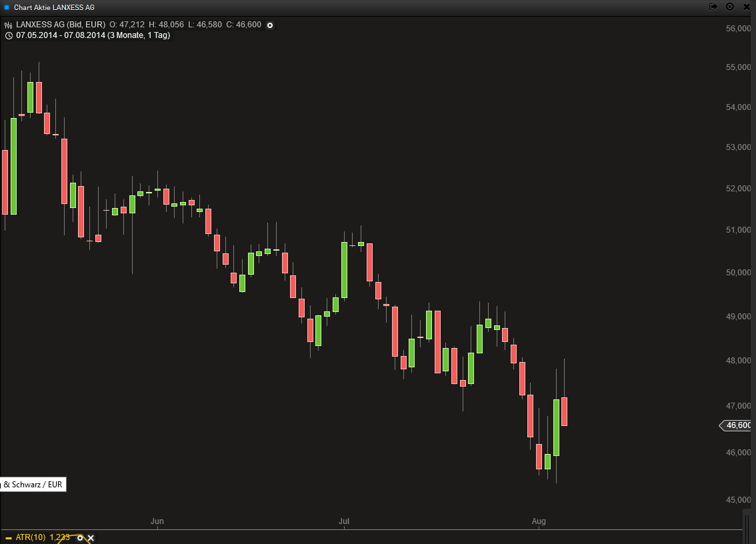Click the circular options icon in the title bar
756x544 pixels.
pyautogui.click(x=730, y=7)
